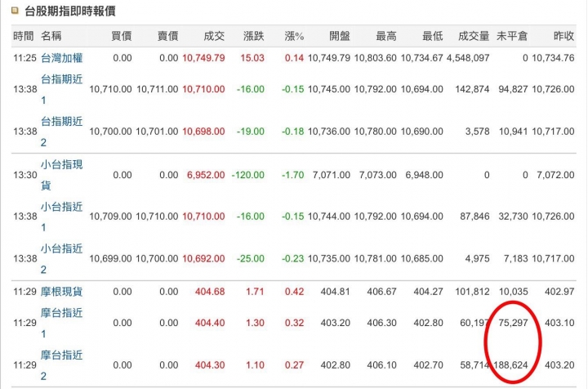The width and height of the screenshot is (588, 389).
Task: Click the 漲跌 column header
Action: (254, 36)
